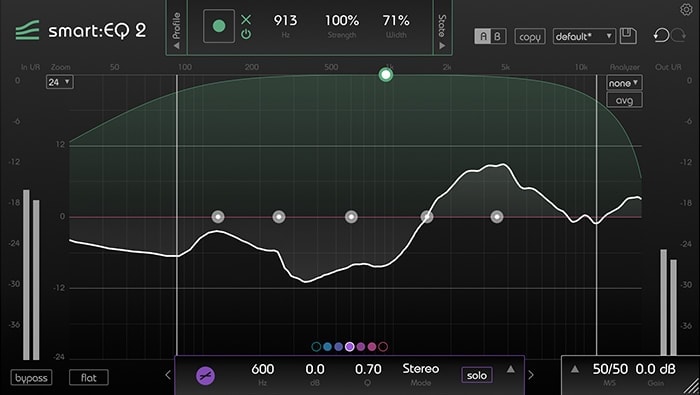Click the 100% Strength value
Screen dimensions: 700x395
click(x=342, y=21)
